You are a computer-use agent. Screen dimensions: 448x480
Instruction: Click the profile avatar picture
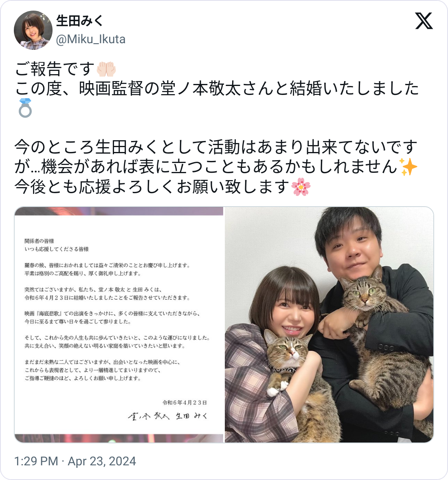click(33, 30)
